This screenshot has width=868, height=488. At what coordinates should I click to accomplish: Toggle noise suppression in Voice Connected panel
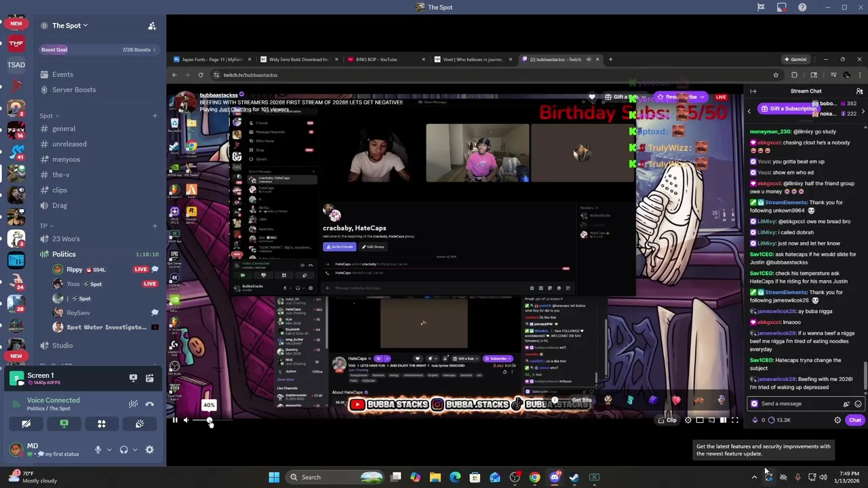pyautogui.click(x=133, y=404)
